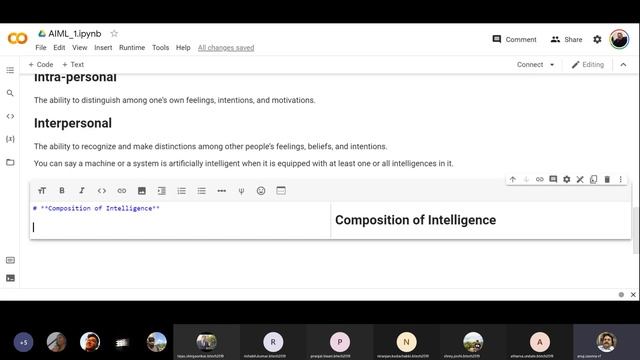Image resolution: width=640 pixels, height=360 pixels.
Task: Insert LaTeX psi symbol icon
Action: click(x=241, y=191)
